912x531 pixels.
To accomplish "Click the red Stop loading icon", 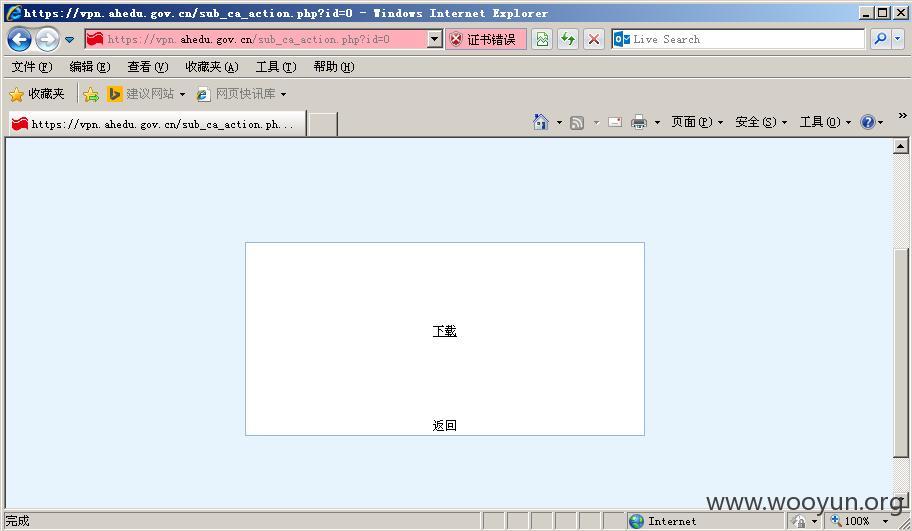I will pos(594,40).
